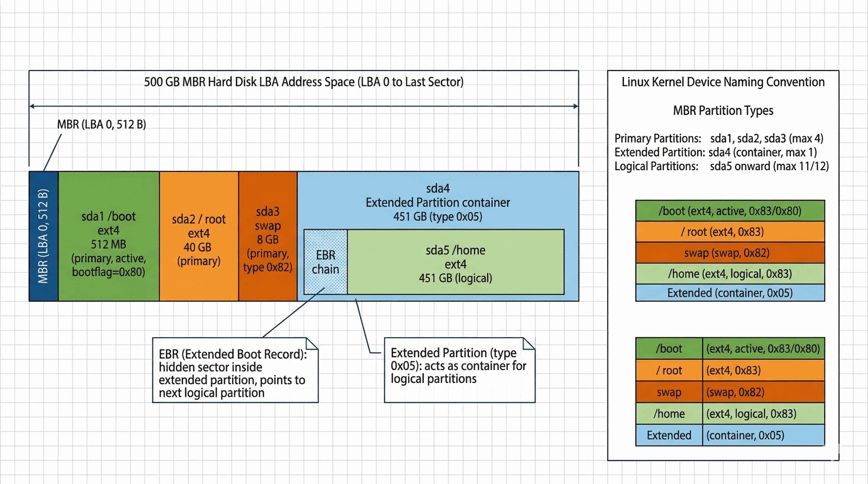
Task: Select the orange sda2 / root partition block
Action: click(199, 236)
